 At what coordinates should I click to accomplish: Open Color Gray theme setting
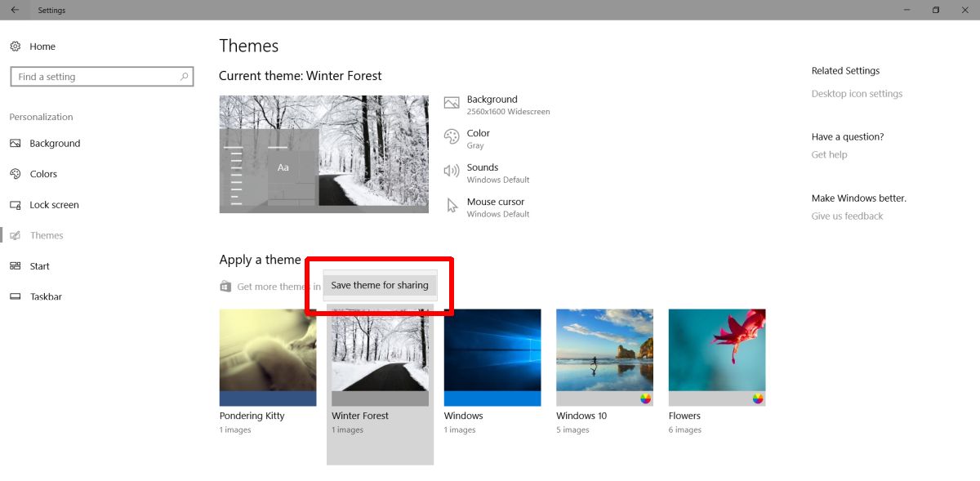[x=479, y=139]
